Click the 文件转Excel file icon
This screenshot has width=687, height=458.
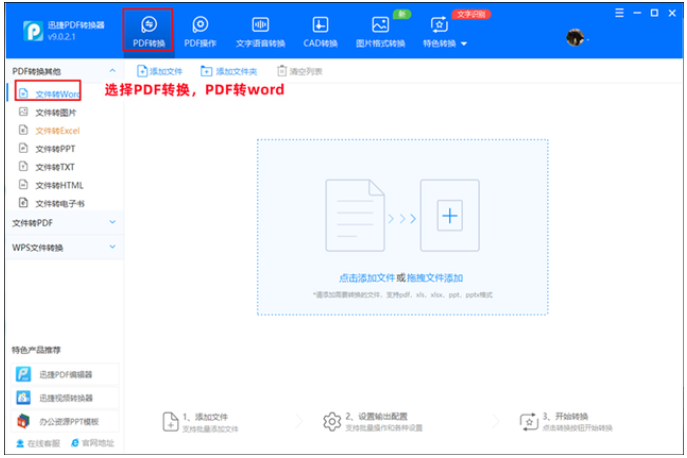23,130
